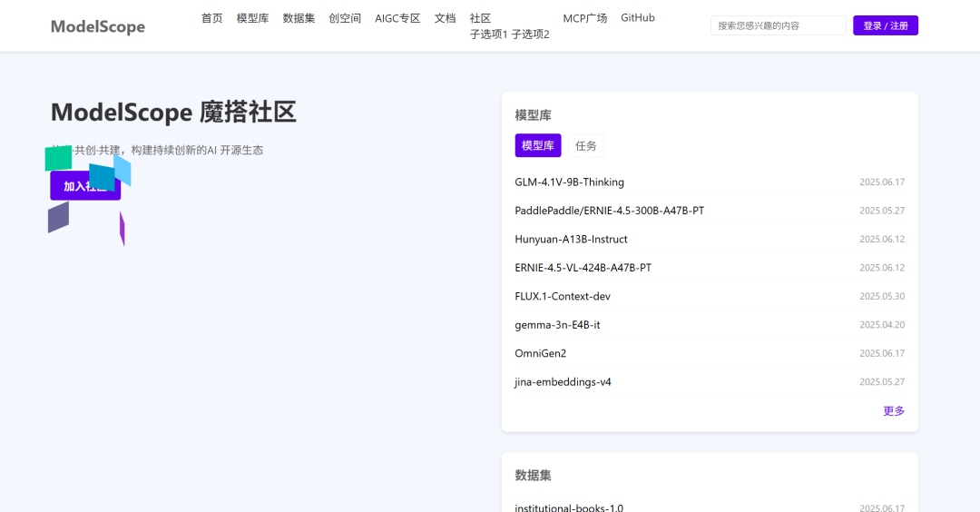Click date 2025.05.30 beside FLUX.1-Context-dev
The height and width of the screenshot is (512, 980).
882,296
